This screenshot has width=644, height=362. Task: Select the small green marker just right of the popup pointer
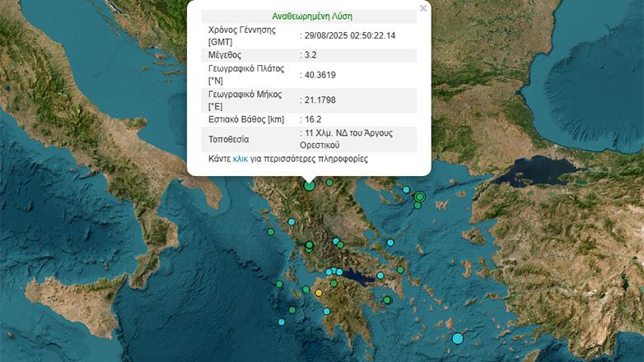(329, 182)
